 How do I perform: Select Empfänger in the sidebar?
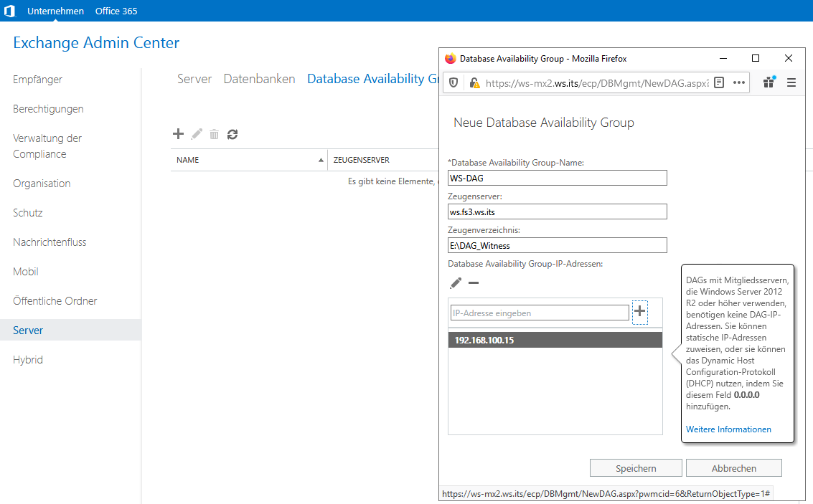(37, 80)
